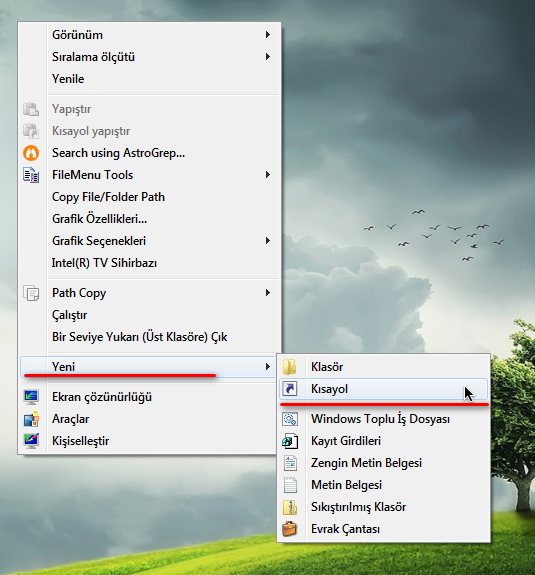Click the Windows Toplu İş Dosyası gear icon
This screenshot has height=575, width=535.
coord(290,419)
